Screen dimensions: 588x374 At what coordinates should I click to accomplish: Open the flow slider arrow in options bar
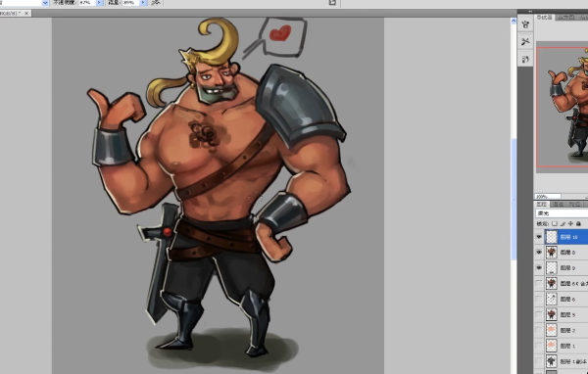click(143, 3)
